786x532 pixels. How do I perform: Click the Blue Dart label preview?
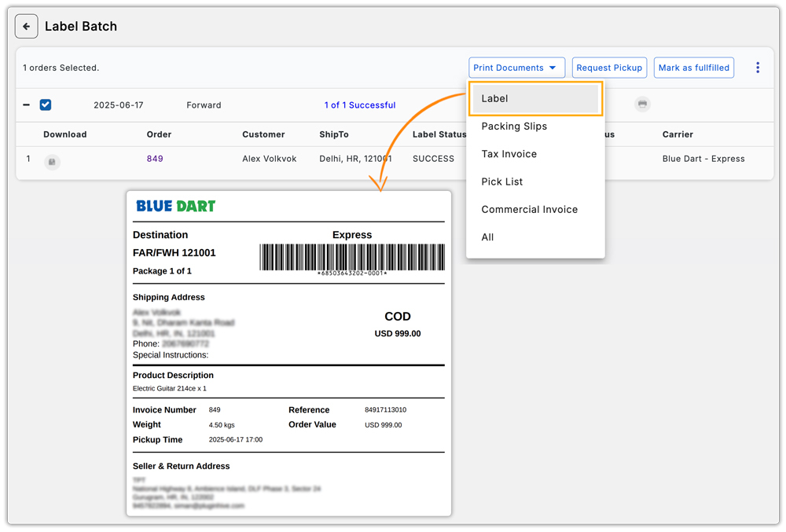pyautogui.click(x=288, y=353)
